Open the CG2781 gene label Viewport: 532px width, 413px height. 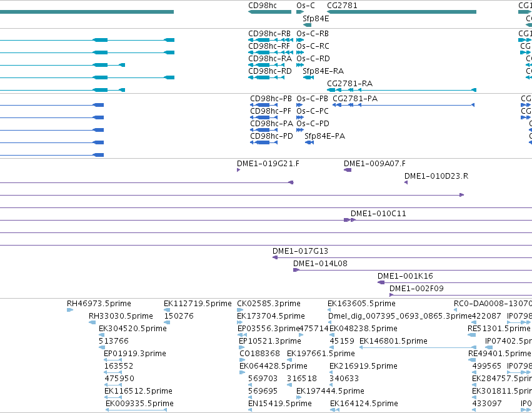(x=342, y=6)
